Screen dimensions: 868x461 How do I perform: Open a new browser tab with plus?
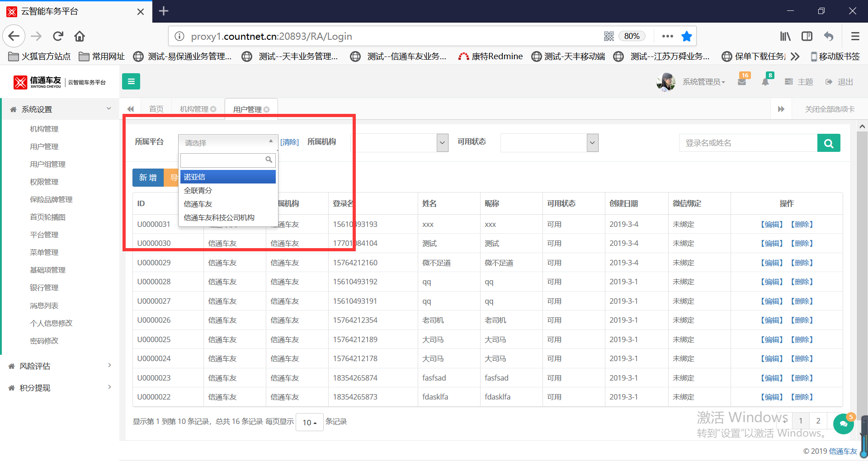[x=164, y=11]
